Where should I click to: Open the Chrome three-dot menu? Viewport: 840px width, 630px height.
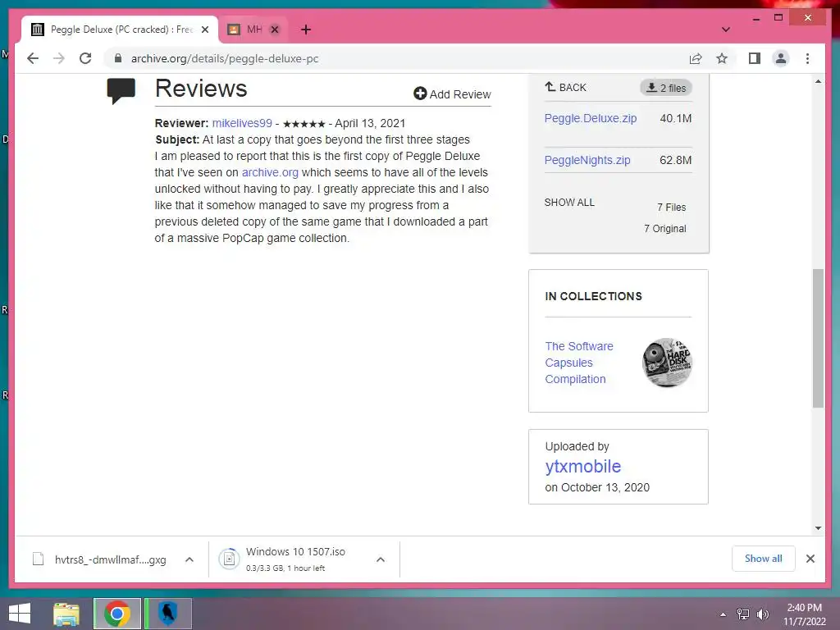coord(807,58)
